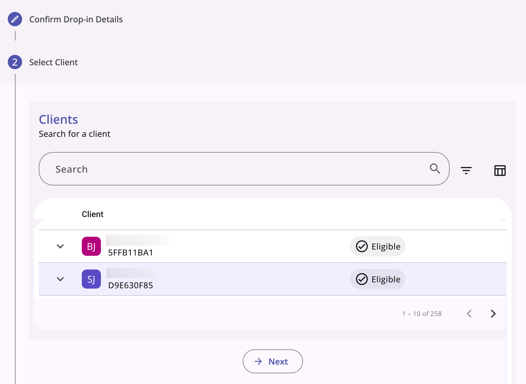
Task: Open the Confirm Drop-in Details step
Action: click(76, 19)
